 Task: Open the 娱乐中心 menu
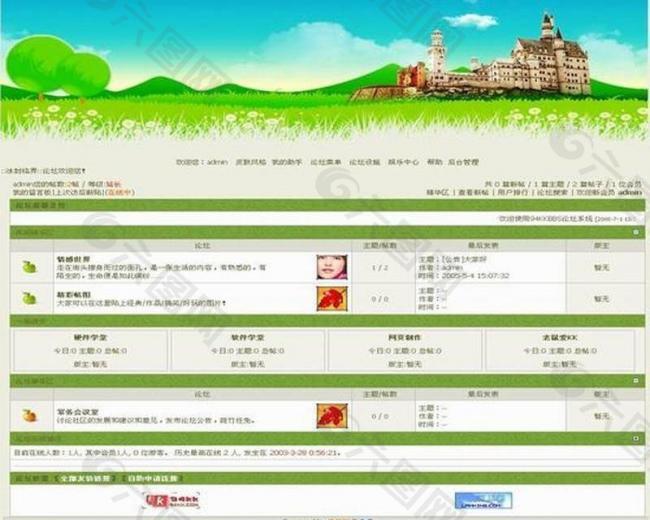(403, 162)
